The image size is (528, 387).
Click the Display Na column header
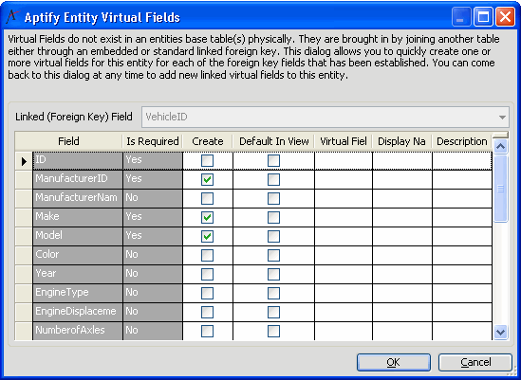402,141
